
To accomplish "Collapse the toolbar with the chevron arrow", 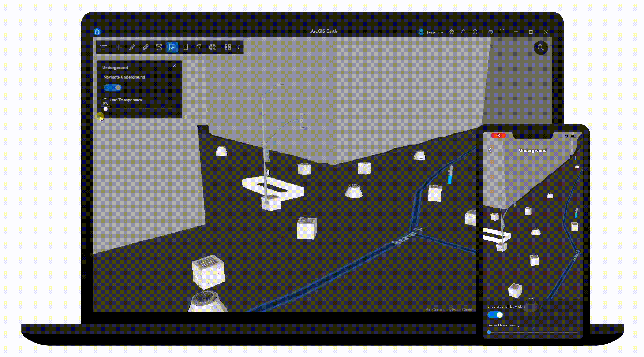I will [238, 47].
